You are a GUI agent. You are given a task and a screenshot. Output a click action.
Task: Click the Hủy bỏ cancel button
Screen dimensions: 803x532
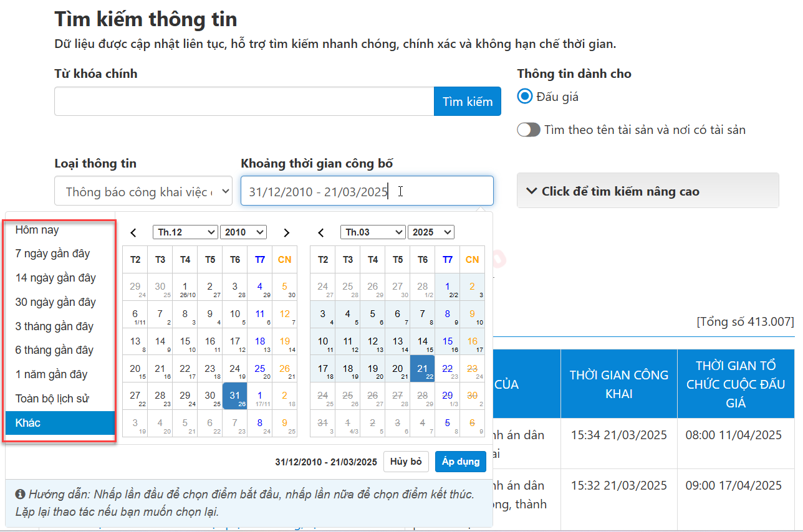406,462
